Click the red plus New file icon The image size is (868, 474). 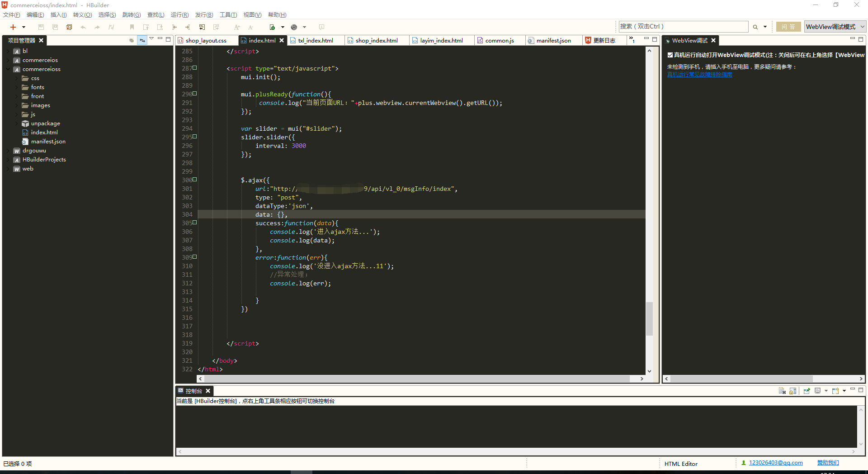coord(13,27)
